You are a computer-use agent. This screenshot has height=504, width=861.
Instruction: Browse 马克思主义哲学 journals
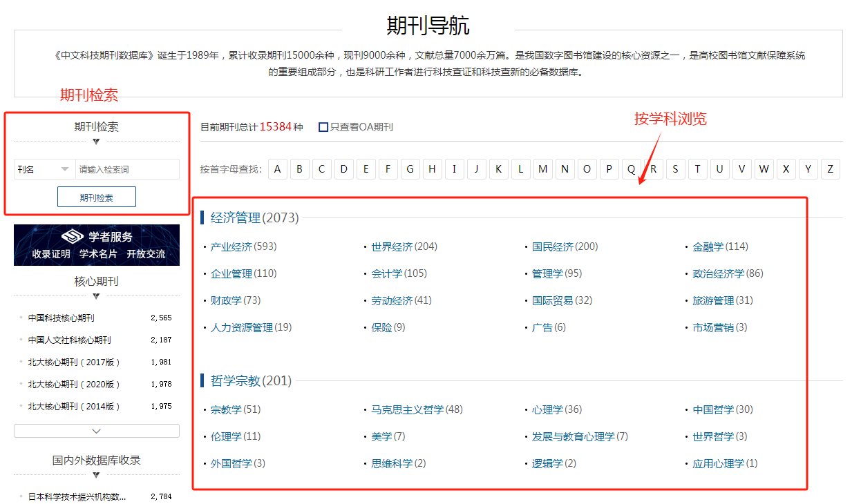point(407,409)
